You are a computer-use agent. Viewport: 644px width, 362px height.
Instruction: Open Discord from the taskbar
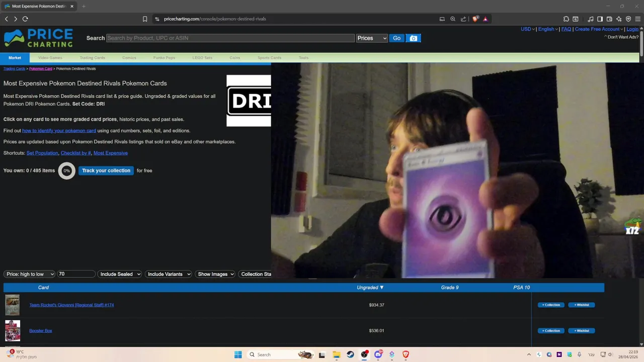tap(378, 354)
